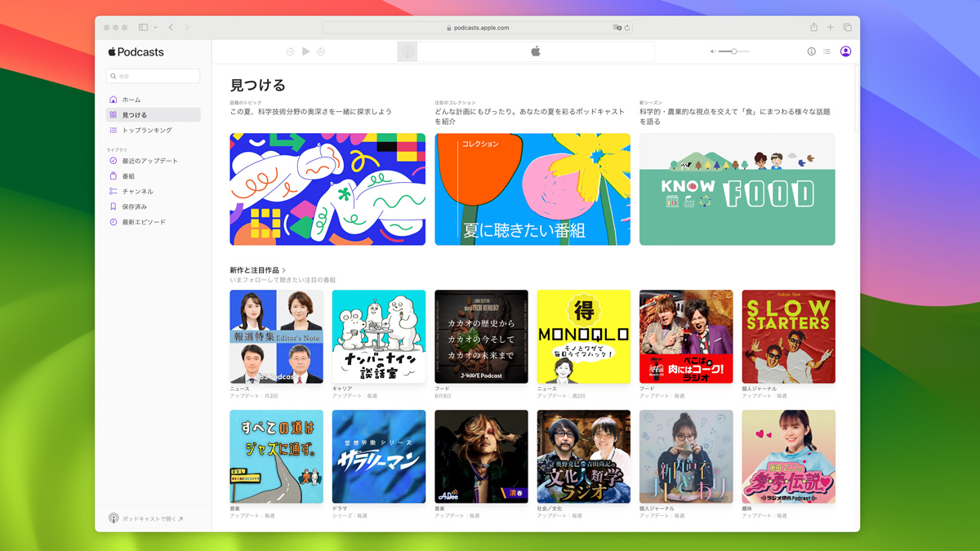Open the MONOQLO podcast artwork
This screenshot has height=551, width=980.
click(x=584, y=336)
